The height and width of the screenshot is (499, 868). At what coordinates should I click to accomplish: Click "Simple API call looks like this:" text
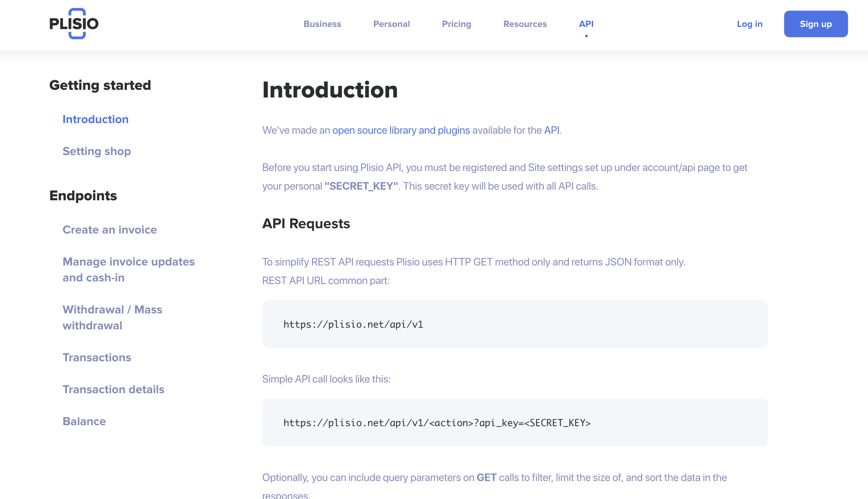[x=326, y=379]
